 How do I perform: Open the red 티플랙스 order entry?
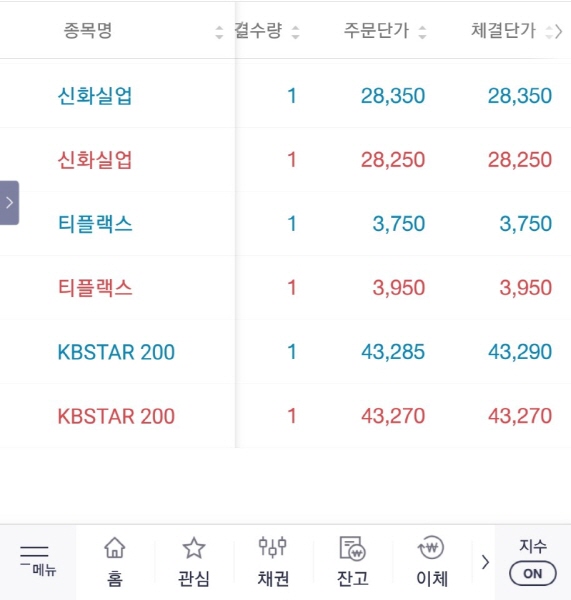click(286, 287)
